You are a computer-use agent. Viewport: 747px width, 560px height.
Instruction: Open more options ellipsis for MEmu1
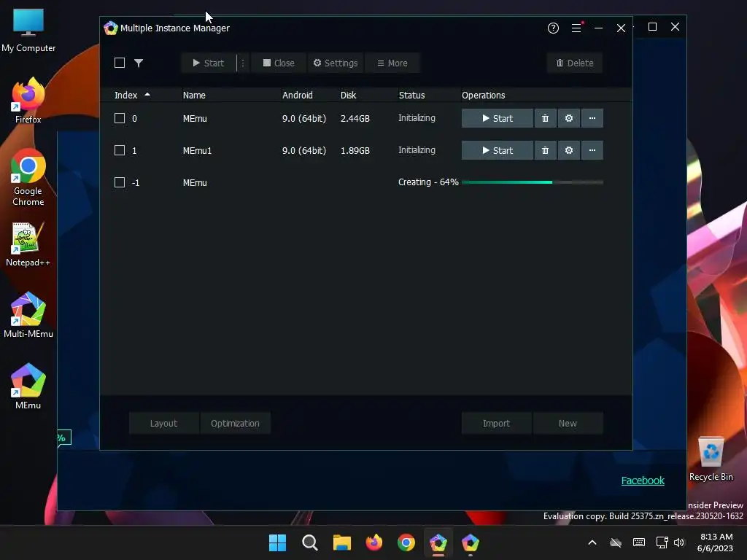click(592, 150)
